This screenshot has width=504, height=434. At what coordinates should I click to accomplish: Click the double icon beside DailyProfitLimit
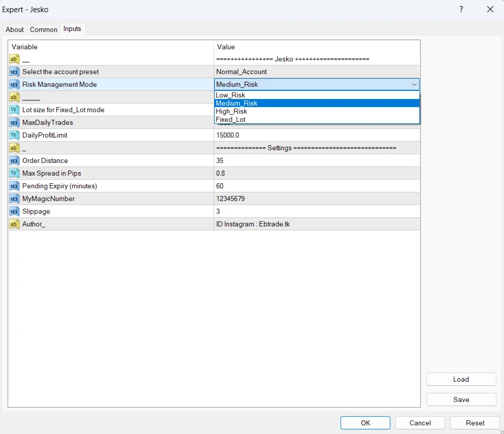point(14,135)
